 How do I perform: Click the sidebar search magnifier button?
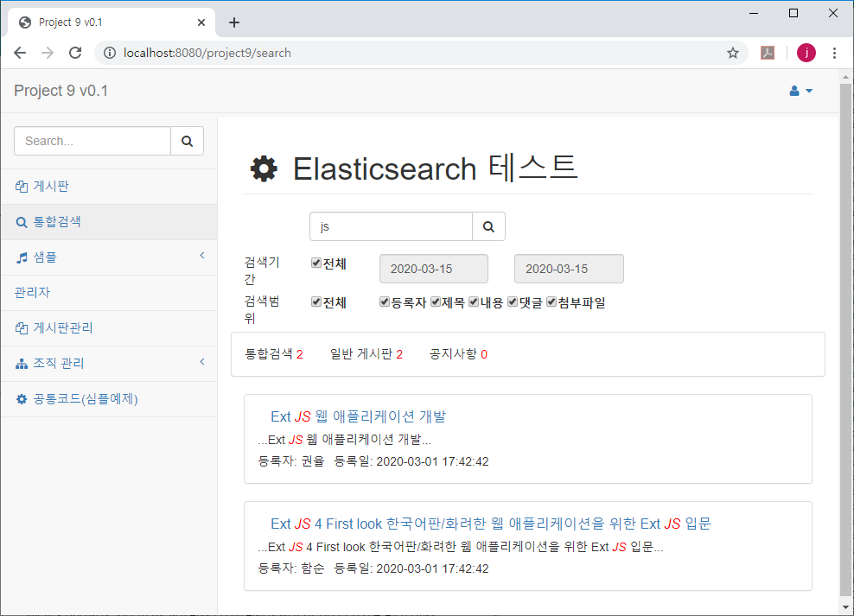pos(187,141)
